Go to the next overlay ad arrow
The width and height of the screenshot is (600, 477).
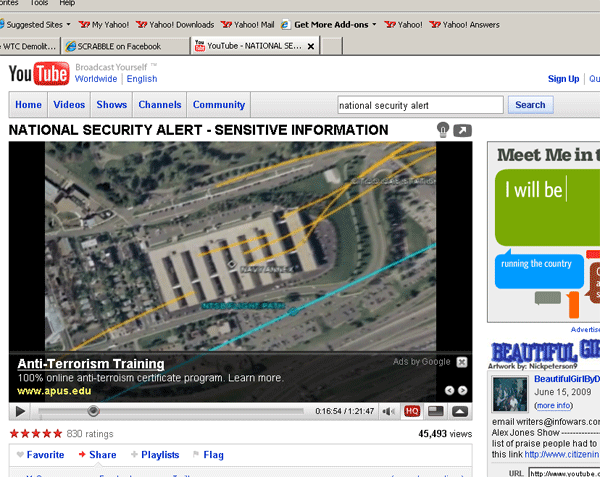click(462, 390)
